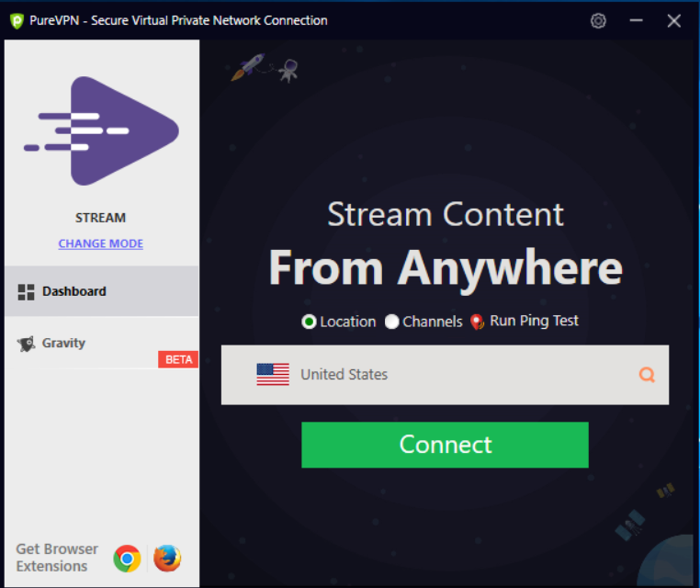Open settings via the gear icon
Screen dimensions: 700x588
point(598,20)
